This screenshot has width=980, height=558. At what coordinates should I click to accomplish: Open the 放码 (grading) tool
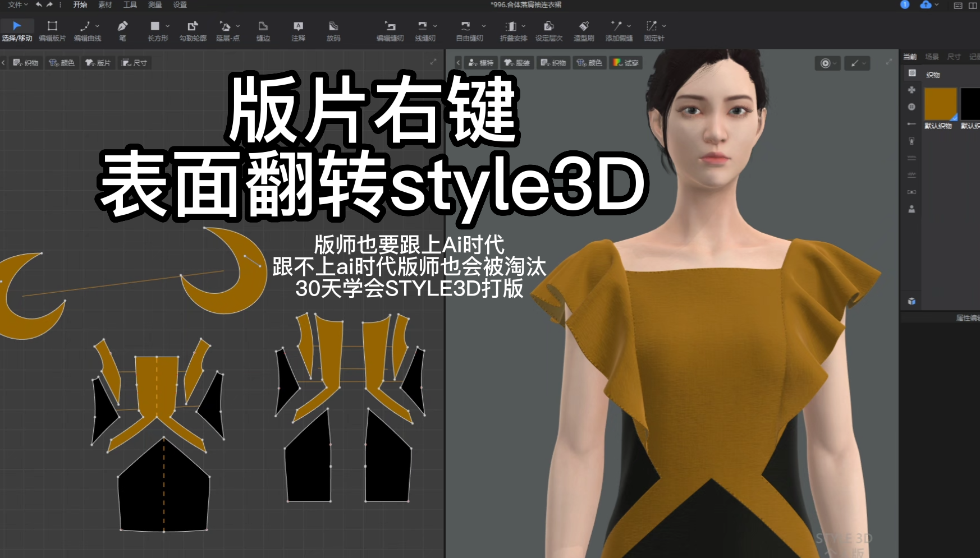tap(333, 31)
